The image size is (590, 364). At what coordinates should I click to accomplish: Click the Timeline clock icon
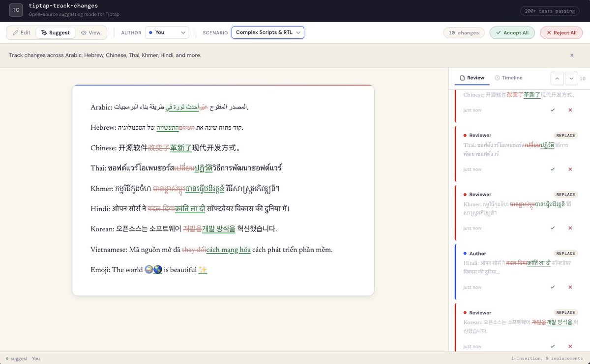497,78
